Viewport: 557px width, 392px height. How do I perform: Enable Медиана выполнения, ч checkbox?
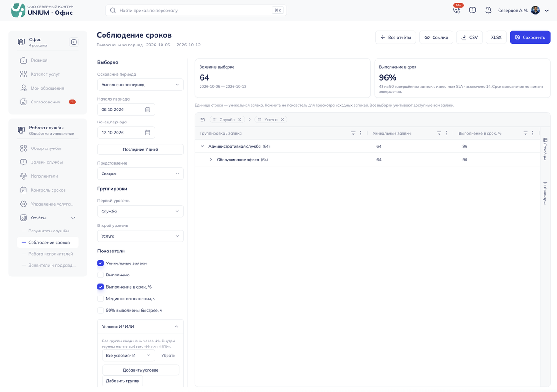pyautogui.click(x=100, y=299)
